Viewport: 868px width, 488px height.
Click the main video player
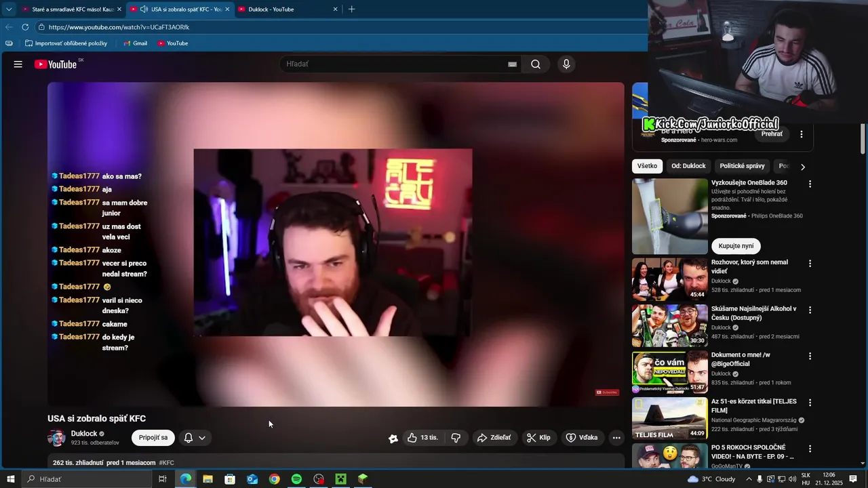[336, 245]
